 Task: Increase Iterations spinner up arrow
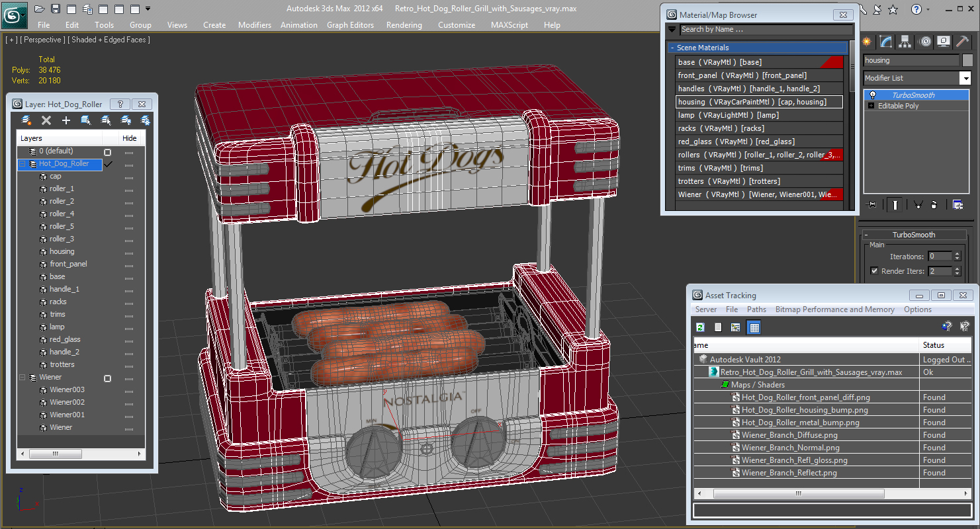[957, 254]
